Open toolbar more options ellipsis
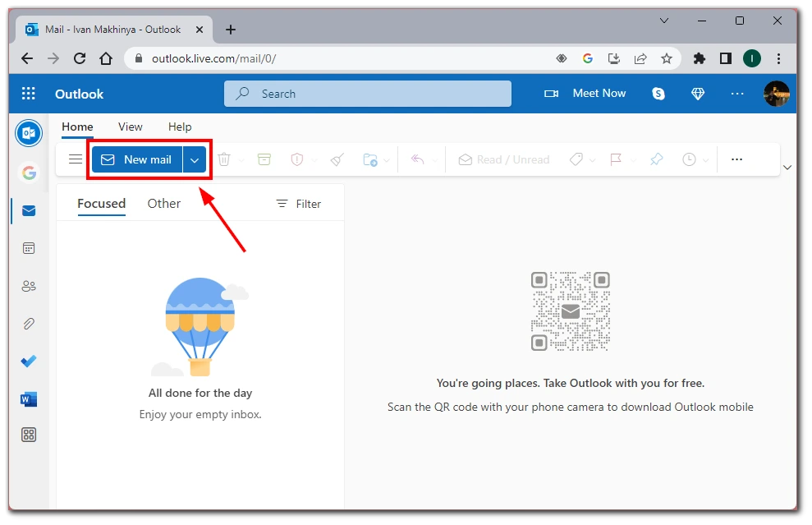Screen dimensions: 812x525 tap(737, 159)
